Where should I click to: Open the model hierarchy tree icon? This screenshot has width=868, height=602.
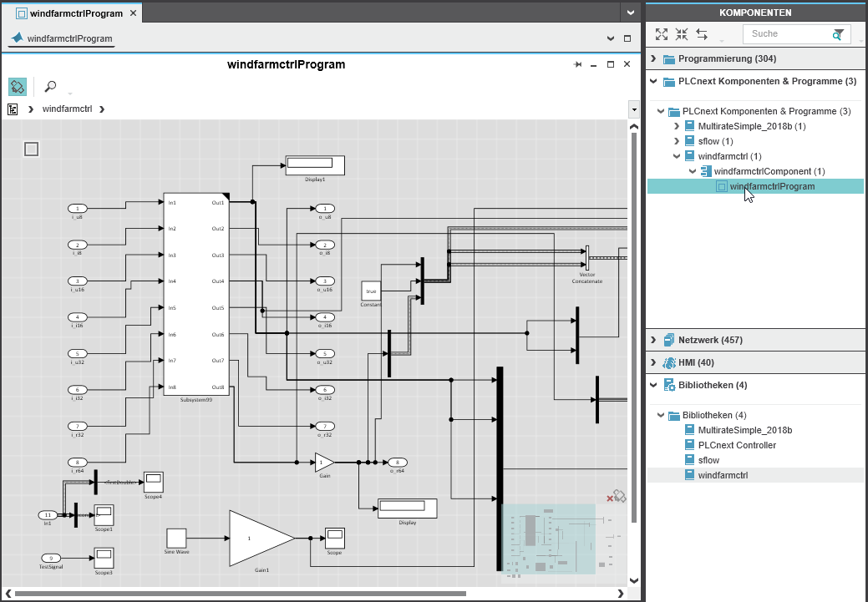(13, 109)
